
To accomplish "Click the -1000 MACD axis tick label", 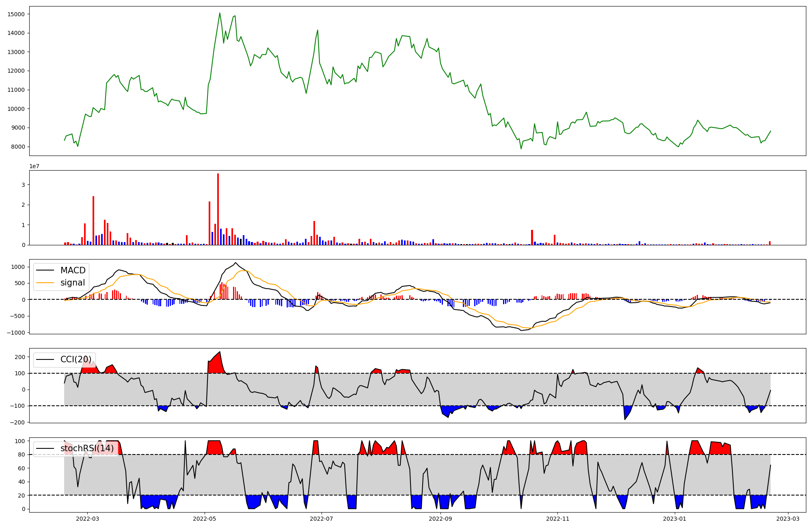I will pos(16,333).
